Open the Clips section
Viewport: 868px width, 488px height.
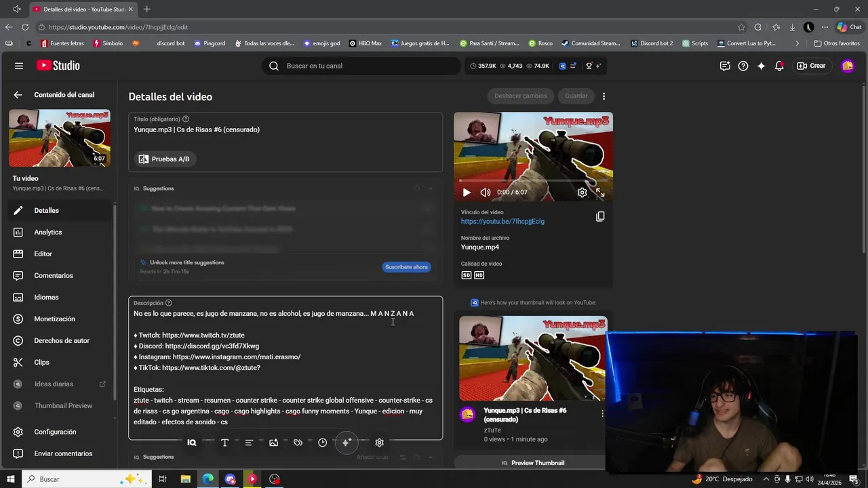(59, 362)
